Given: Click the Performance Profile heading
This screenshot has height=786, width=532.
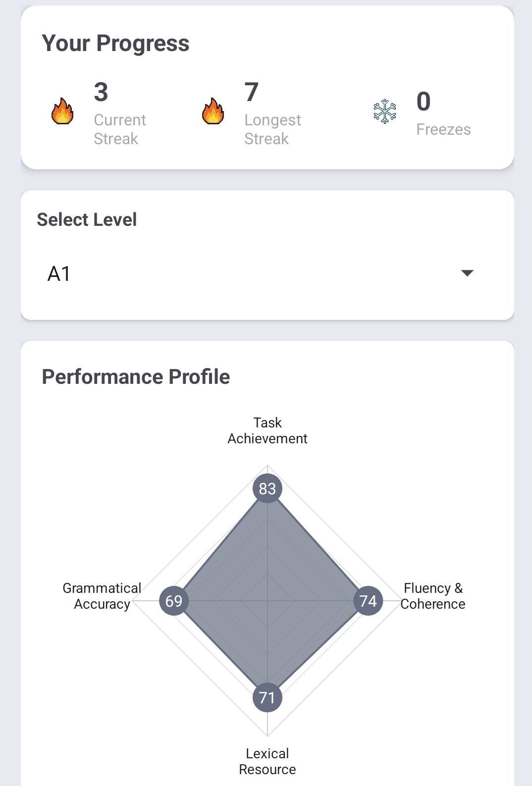Looking at the screenshot, I should (136, 376).
